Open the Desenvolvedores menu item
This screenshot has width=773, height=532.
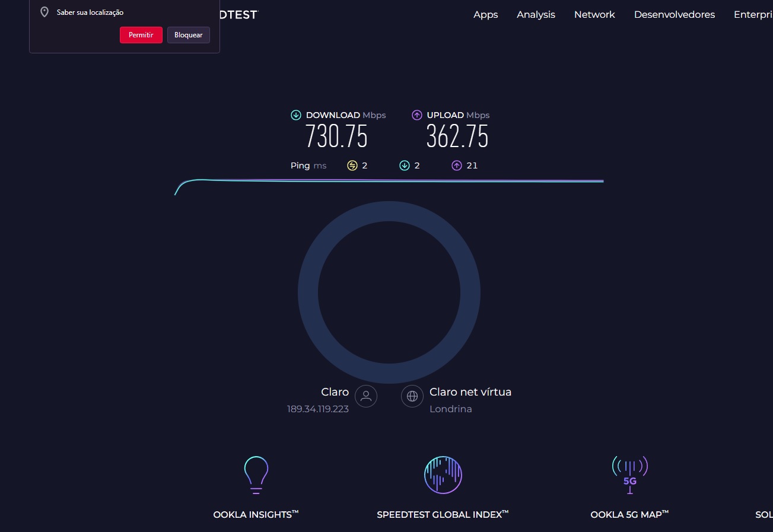(674, 15)
